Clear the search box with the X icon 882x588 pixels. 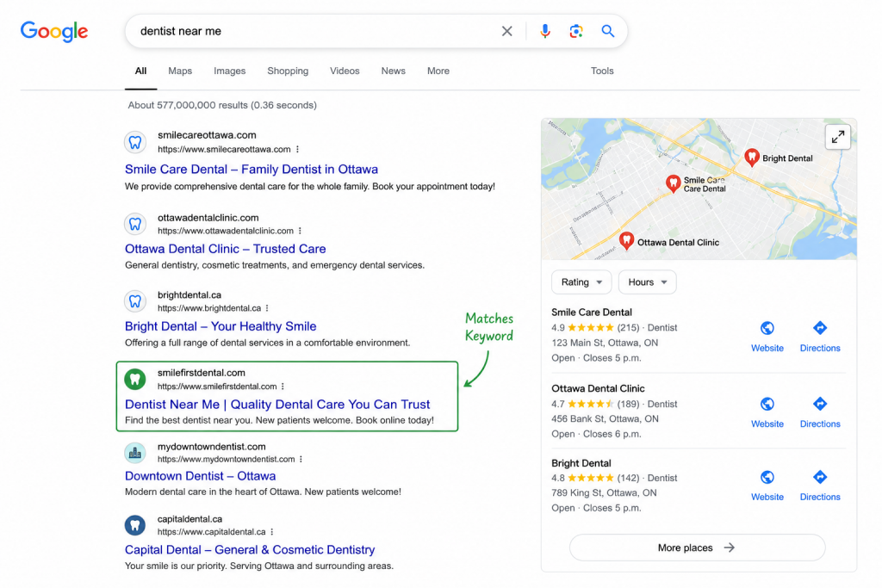pyautogui.click(x=506, y=31)
